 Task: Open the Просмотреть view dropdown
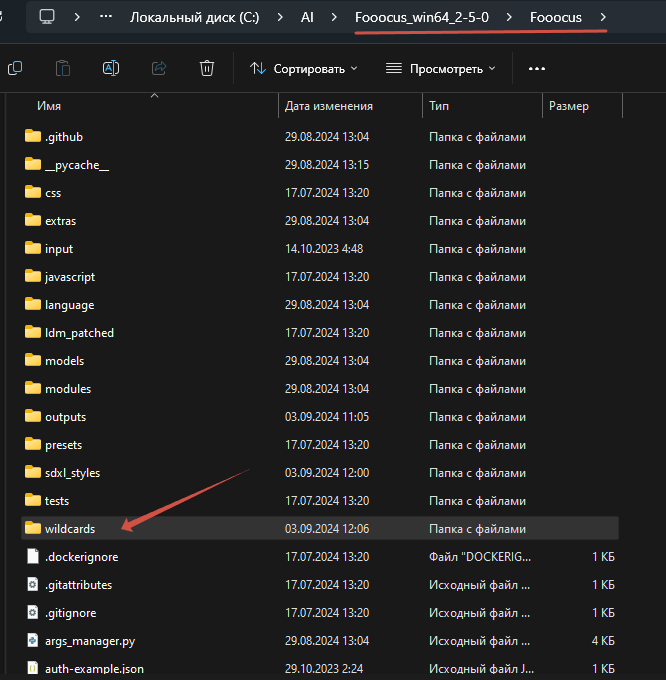click(x=441, y=69)
